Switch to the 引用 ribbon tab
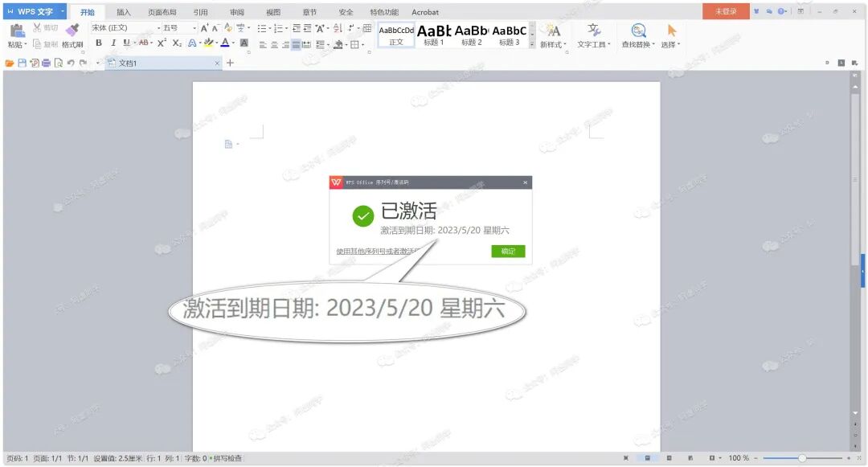This screenshot has height=467, width=868. coord(200,11)
